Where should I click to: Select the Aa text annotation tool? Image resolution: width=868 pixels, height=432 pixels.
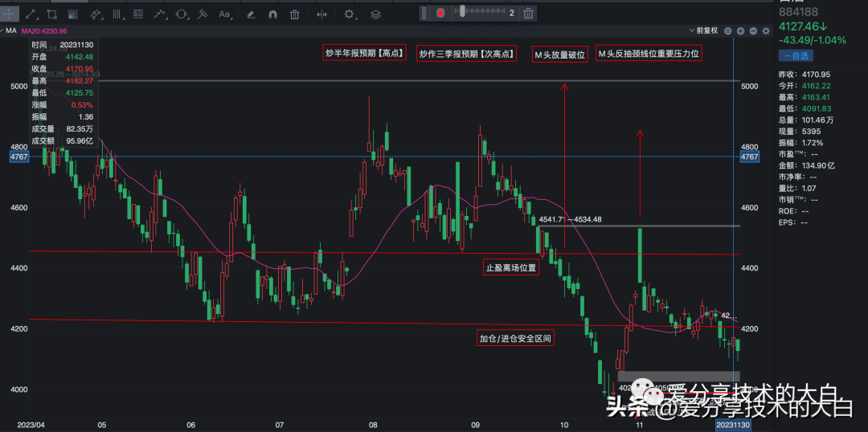click(x=224, y=14)
